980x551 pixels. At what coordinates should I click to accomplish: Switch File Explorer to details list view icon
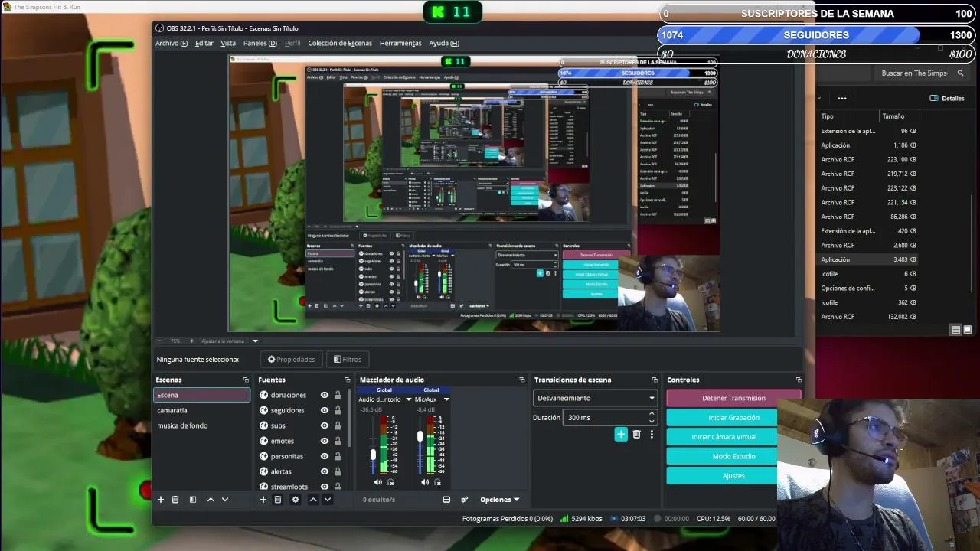point(955,330)
